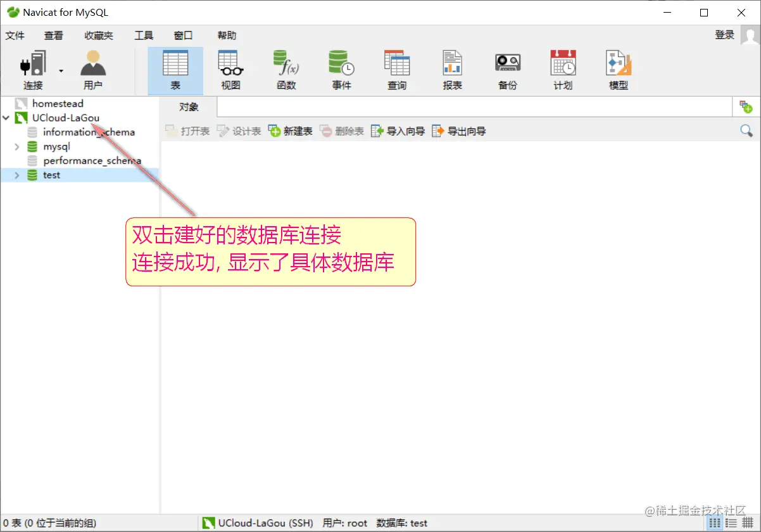This screenshot has width=761, height=532.
Task: Open the 用户 (User) toolbar icon
Action: [x=93, y=70]
